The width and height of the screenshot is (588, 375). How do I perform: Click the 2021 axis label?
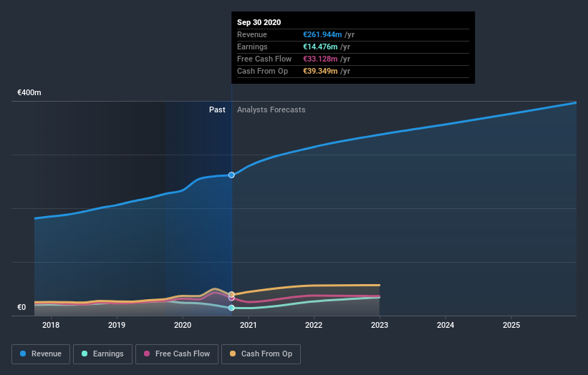[x=249, y=325]
